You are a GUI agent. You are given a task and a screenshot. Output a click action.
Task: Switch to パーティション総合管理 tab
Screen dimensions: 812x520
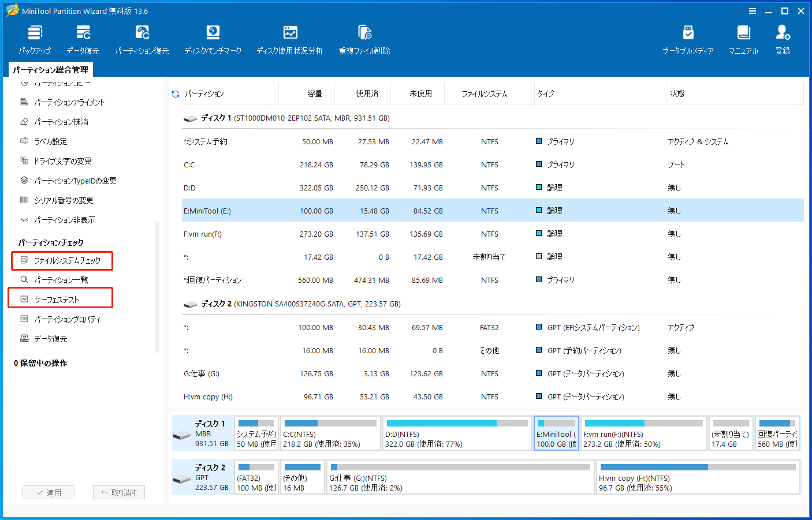51,70
